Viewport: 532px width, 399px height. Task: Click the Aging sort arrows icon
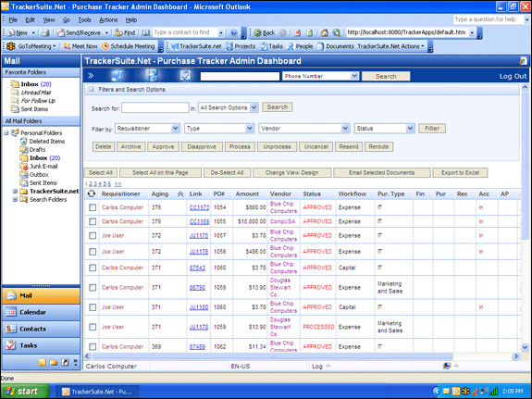click(x=180, y=193)
